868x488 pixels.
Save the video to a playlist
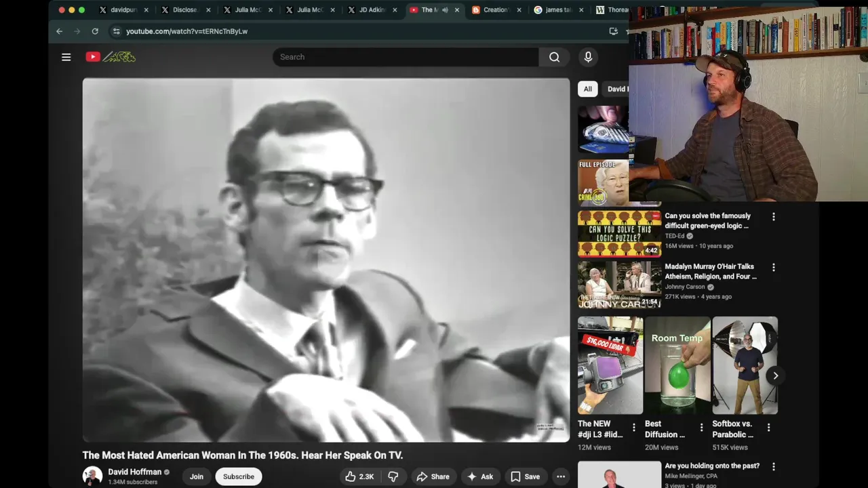tap(525, 476)
